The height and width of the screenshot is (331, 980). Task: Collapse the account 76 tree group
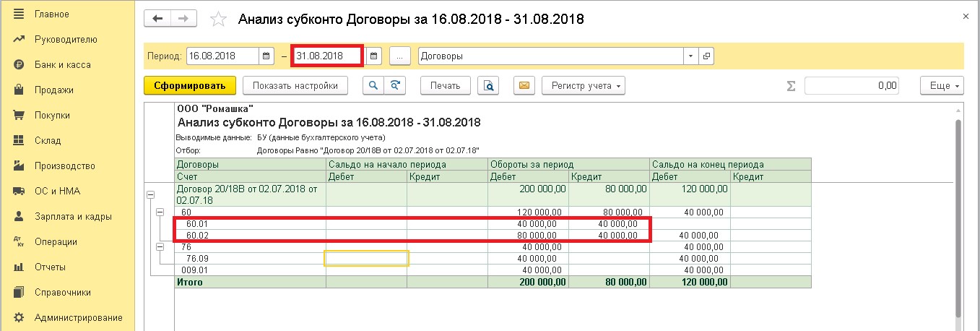tap(161, 246)
